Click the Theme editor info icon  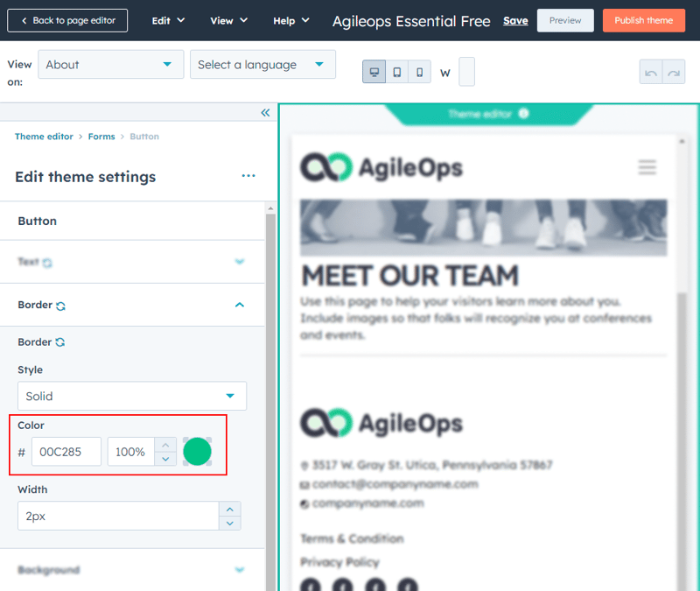tap(523, 114)
